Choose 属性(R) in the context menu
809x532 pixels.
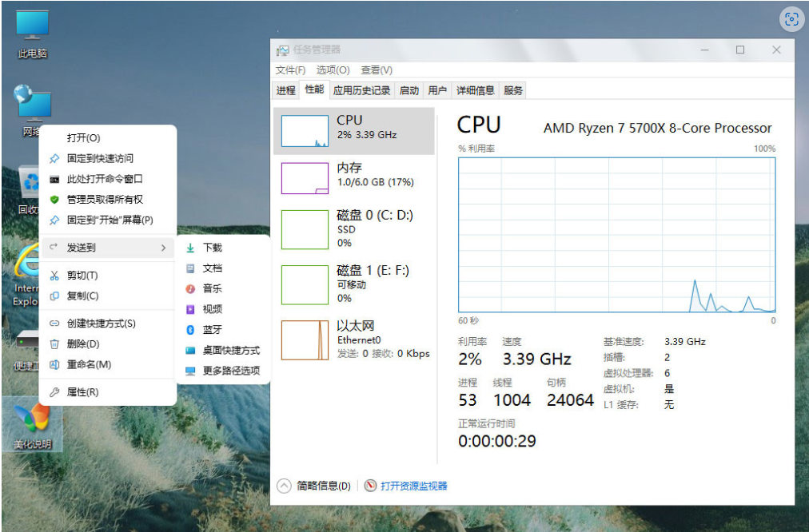(108, 391)
